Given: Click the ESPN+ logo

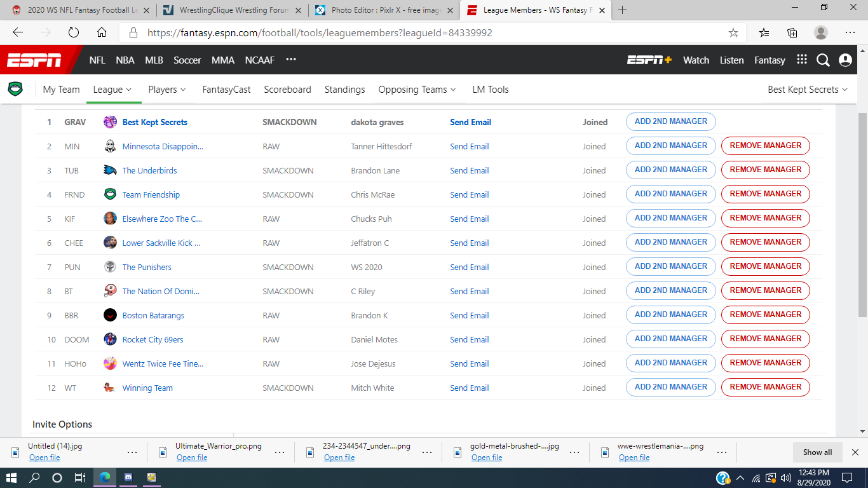Looking at the screenshot, I should [649, 60].
